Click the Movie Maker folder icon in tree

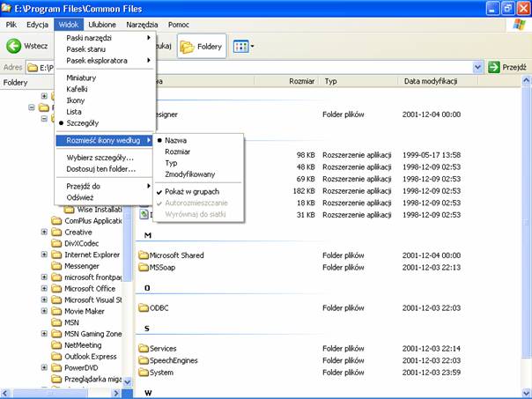click(56, 311)
